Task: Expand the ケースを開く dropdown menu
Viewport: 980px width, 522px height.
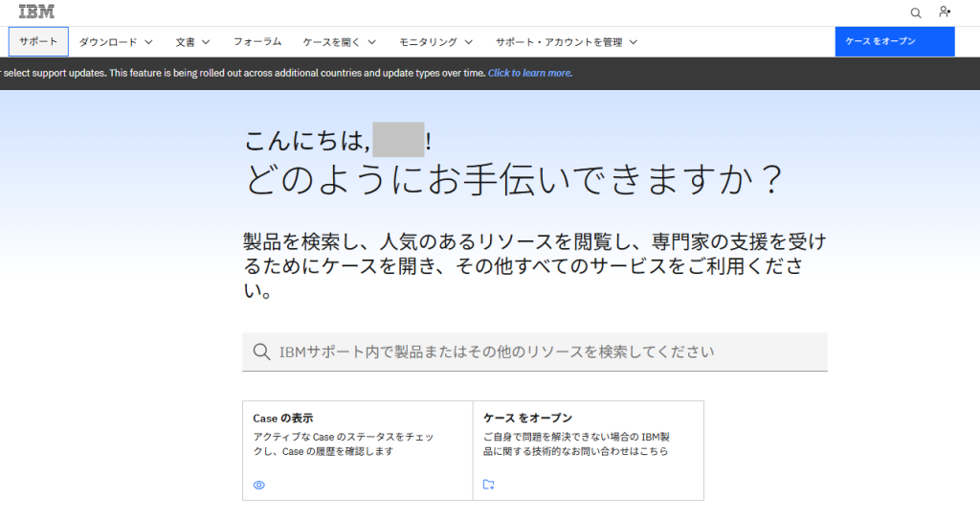Action: pyautogui.click(x=340, y=42)
